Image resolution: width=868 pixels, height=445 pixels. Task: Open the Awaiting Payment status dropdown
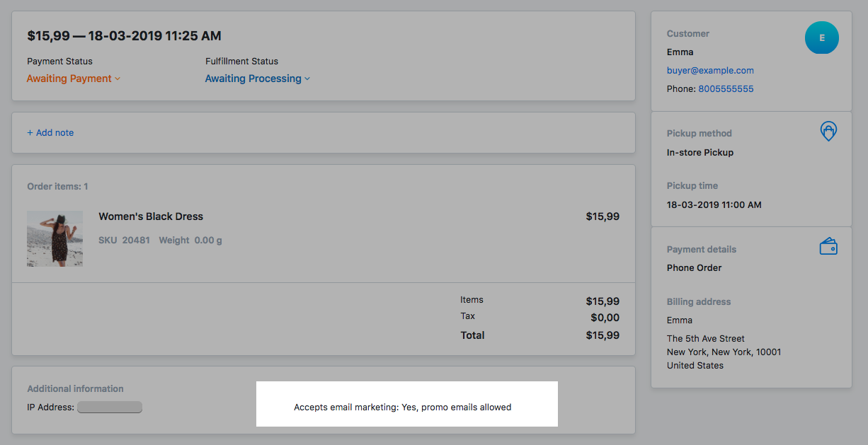pyautogui.click(x=74, y=79)
